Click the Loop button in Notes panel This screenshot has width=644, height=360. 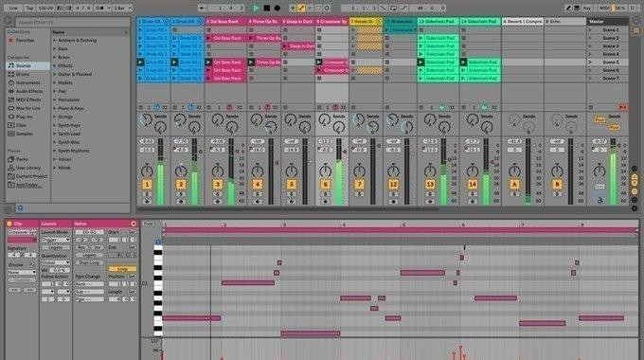click(122, 269)
